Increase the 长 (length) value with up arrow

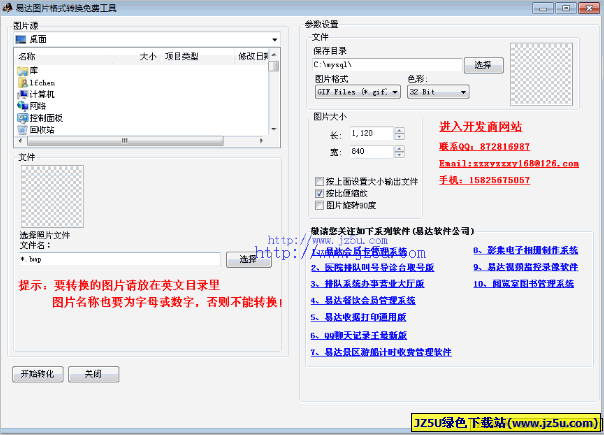point(399,130)
